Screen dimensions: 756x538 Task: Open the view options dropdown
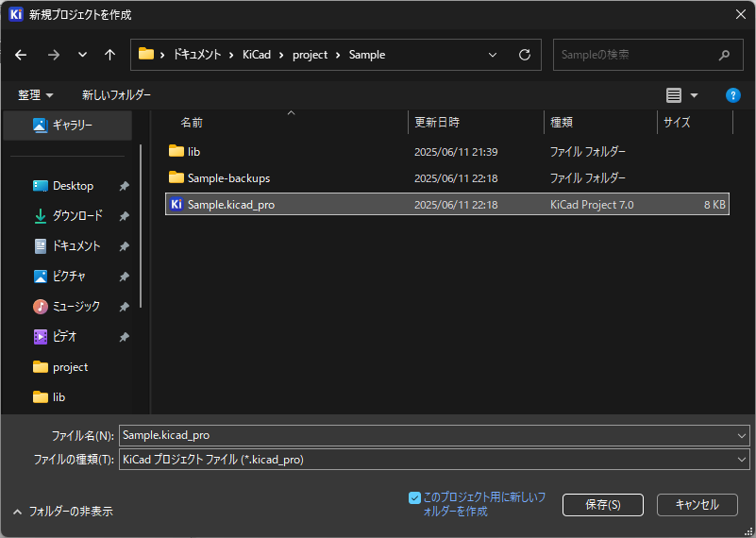(x=694, y=95)
